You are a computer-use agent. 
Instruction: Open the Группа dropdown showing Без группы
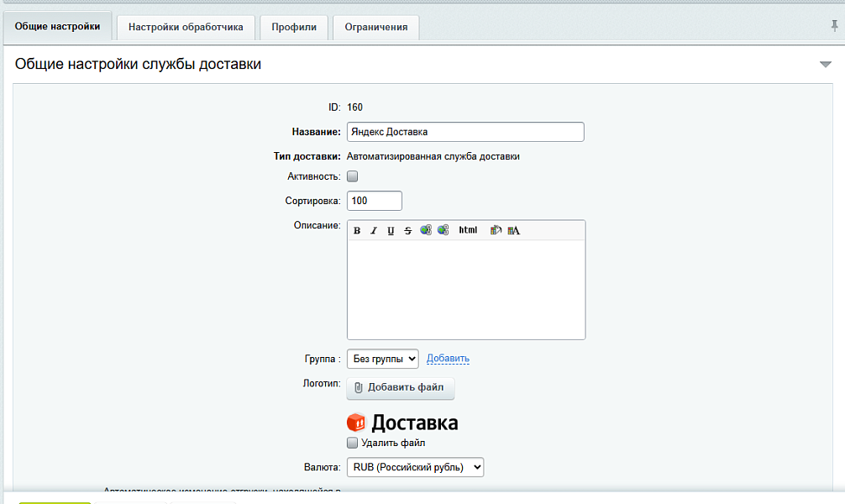[x=383, y=359]
